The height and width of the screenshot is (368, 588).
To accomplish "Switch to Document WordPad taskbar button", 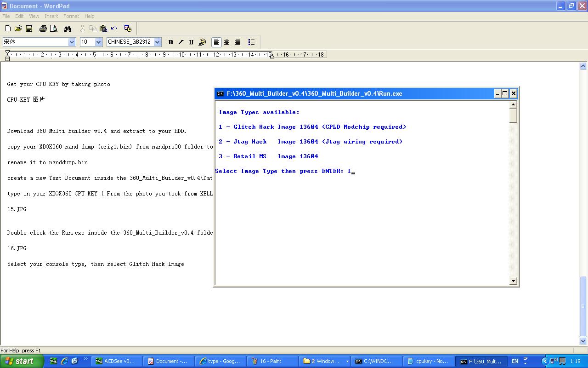I will 168,361.
